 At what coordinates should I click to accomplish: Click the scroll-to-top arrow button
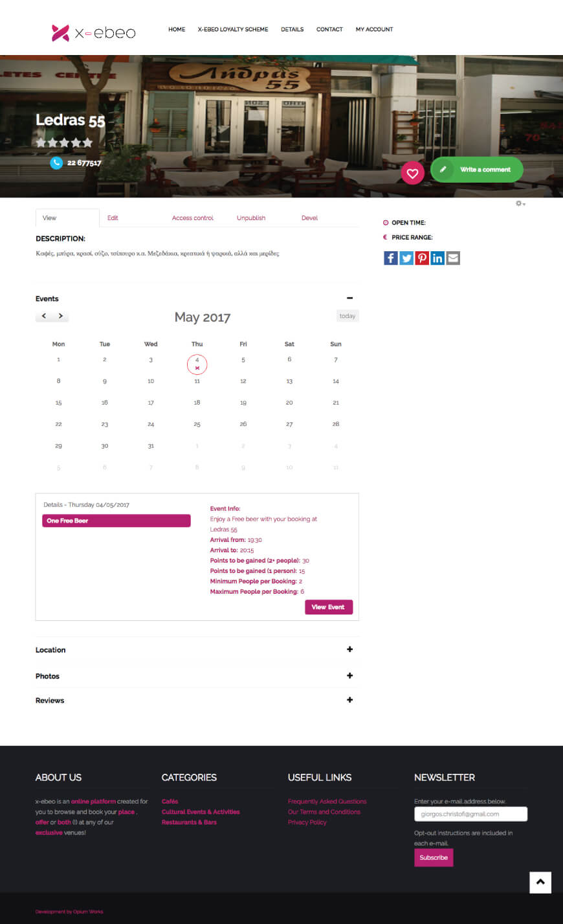click(x=540, y=882)
